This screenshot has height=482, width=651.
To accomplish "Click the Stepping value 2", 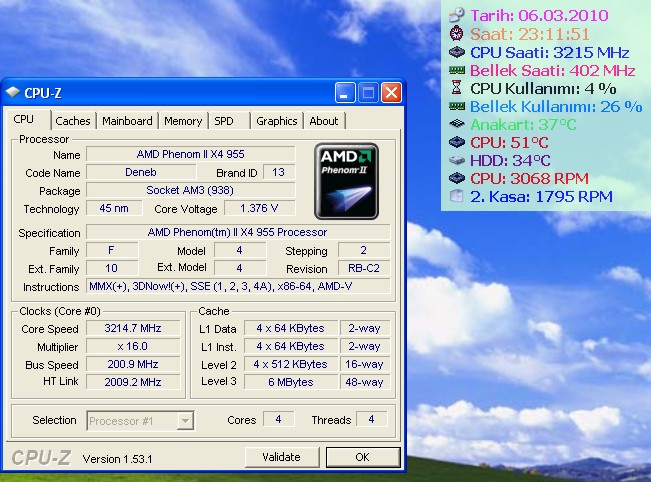I will pos(364,250).
